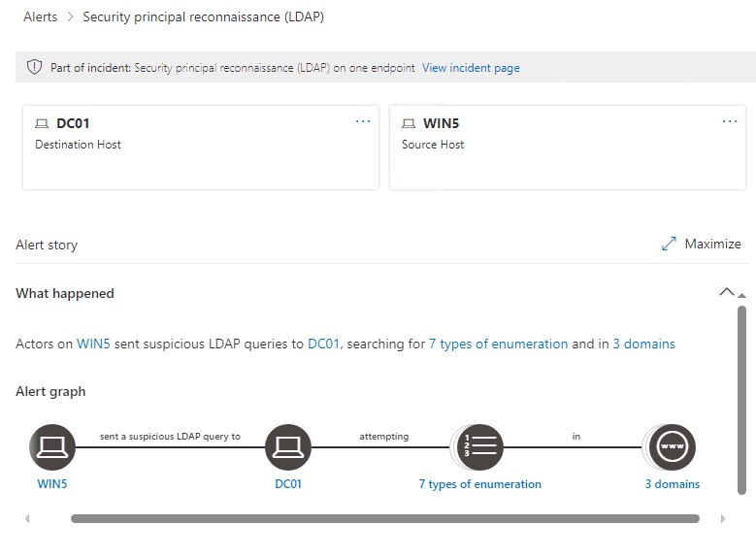This screenshot has height=557, width=756.
Task: Click the WIN5 laptop node icon in graph
Action: [x=51, y=447]
